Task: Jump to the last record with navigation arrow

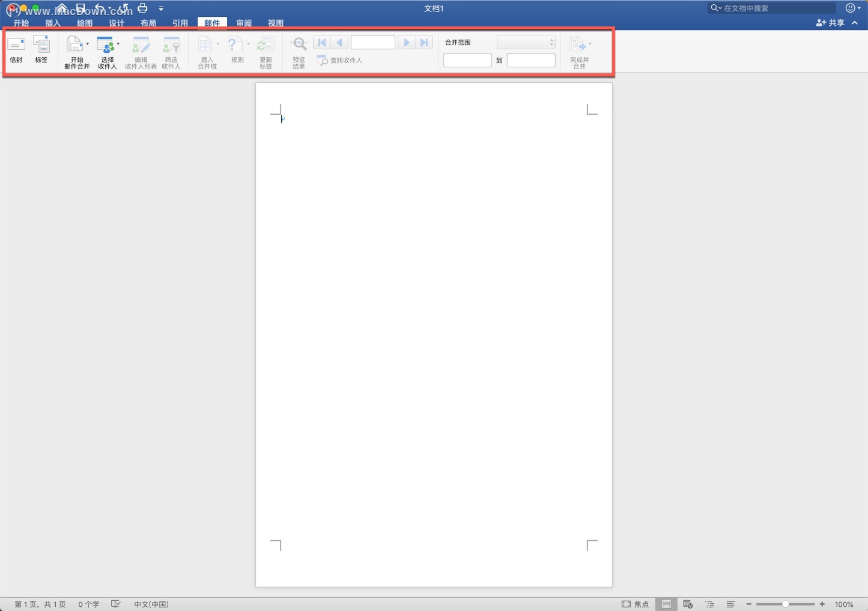Action: 424,42
